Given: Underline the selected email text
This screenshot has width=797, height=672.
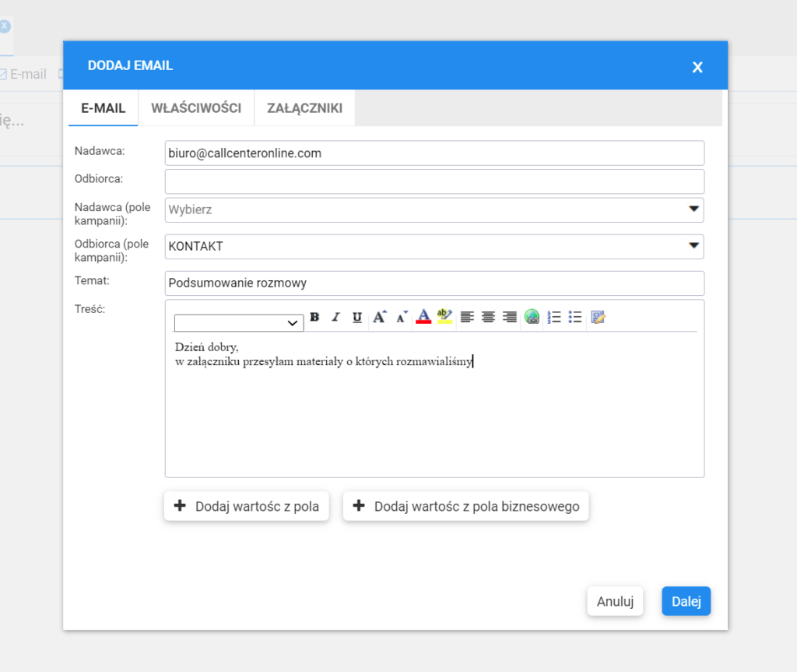Looking at the screenshot, I should pos(356,317).
